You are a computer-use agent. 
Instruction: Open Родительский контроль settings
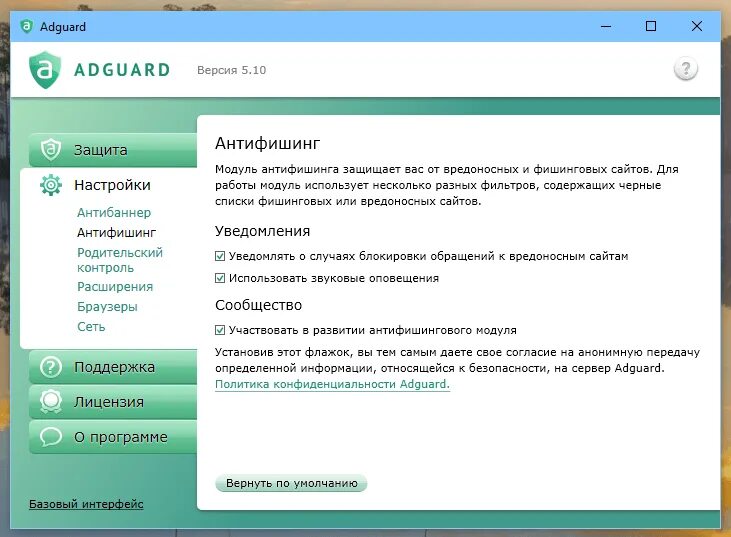120,260
